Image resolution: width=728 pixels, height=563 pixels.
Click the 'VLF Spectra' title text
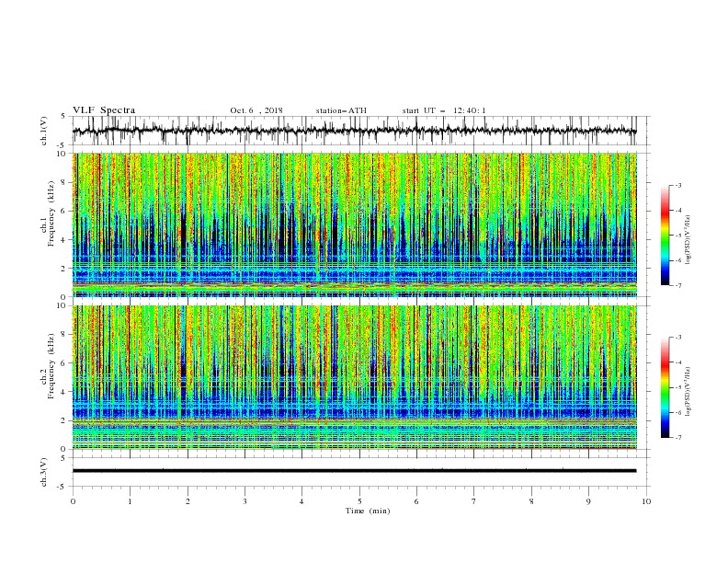pos(104,110)
